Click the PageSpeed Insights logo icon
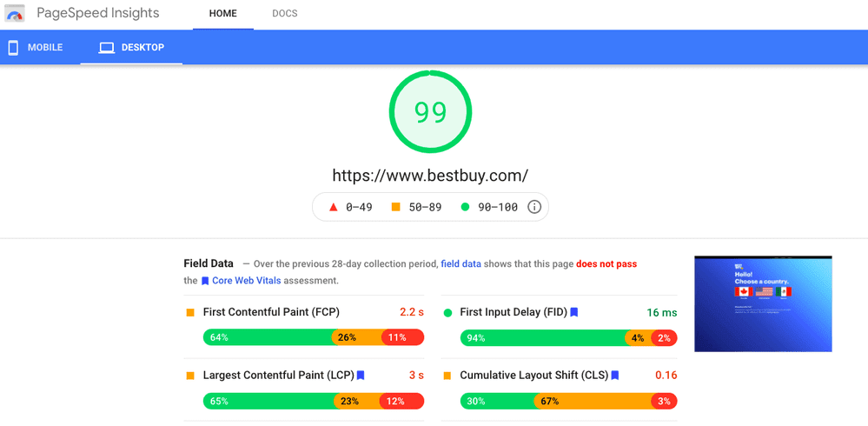Image resolution: width=868 pixels, height=426 pixels. [x=15, y=13]
